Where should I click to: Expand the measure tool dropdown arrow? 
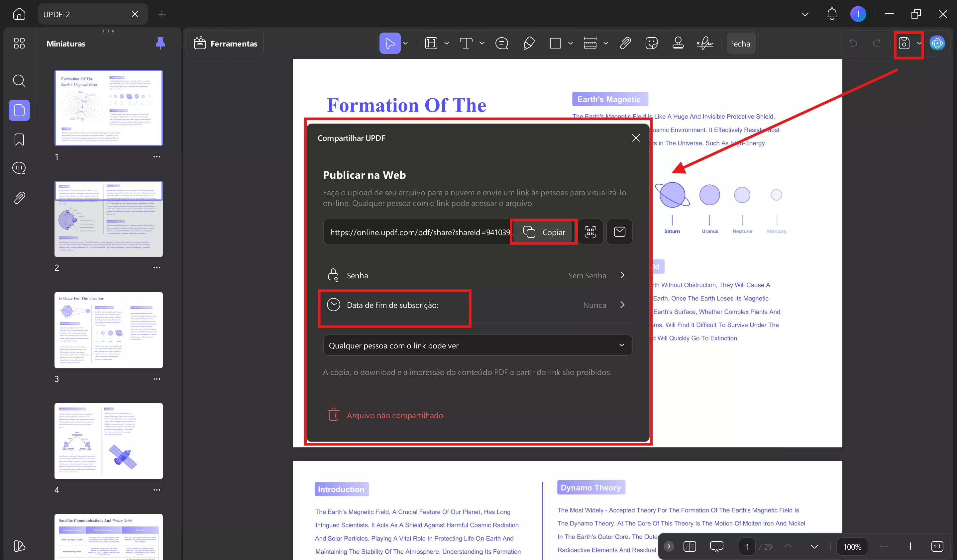pyautogui.click(x=606, y=43)
